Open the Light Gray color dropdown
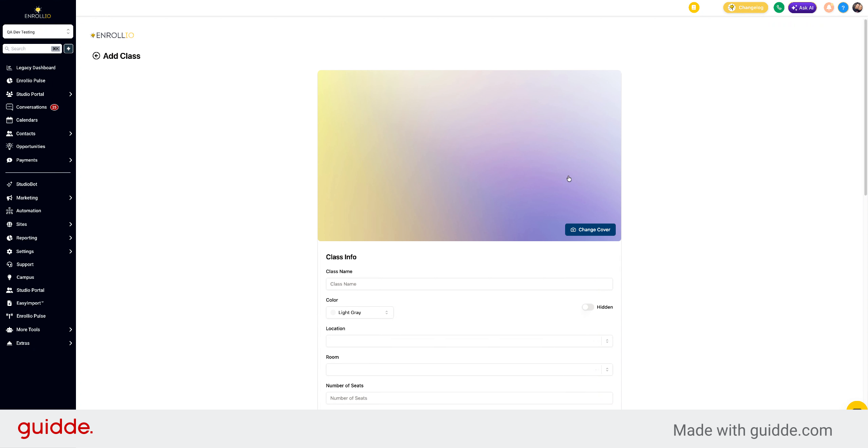 coord(360,313)
